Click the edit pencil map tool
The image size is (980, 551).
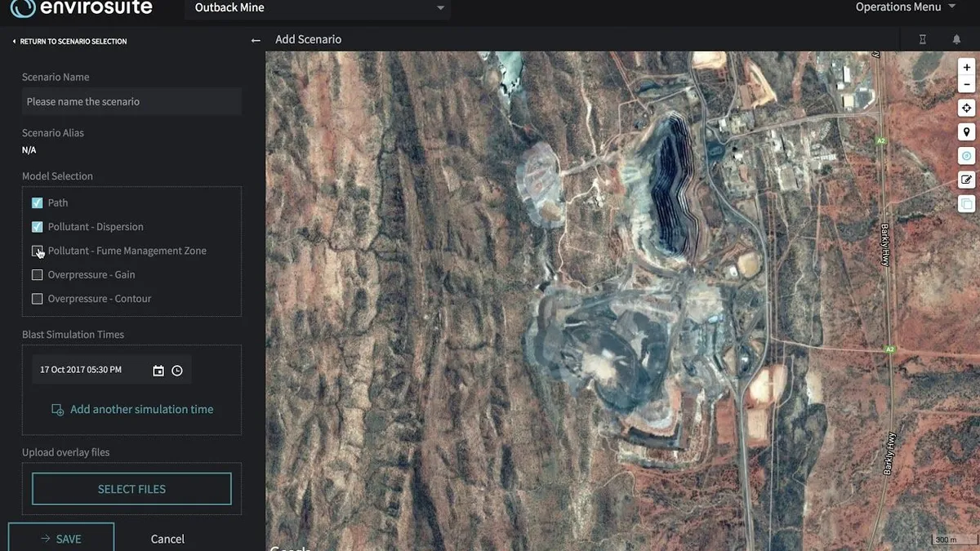click(x=967, y=180)
